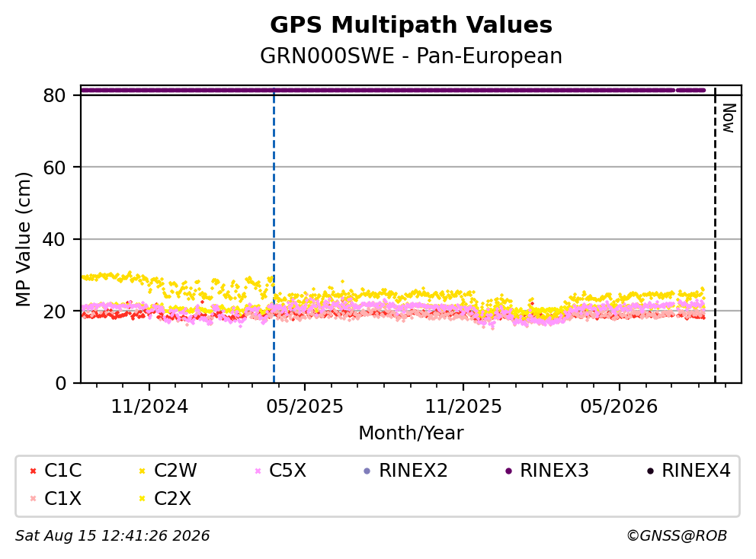The height and width of the screenshot is (559, 756).
Task: Click the C1C red legend marker
Action: point(33,471)
